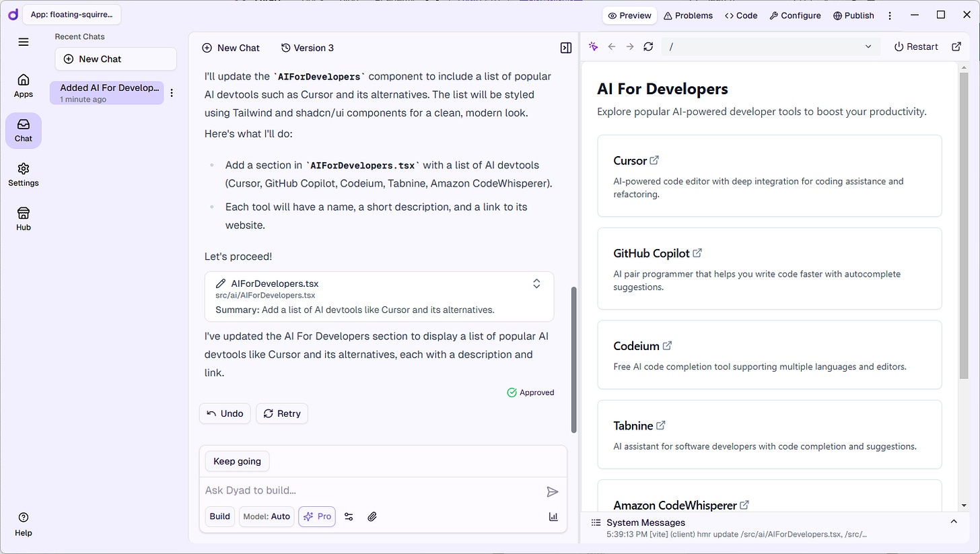Show token usage bar chart icon

[553, 516]
